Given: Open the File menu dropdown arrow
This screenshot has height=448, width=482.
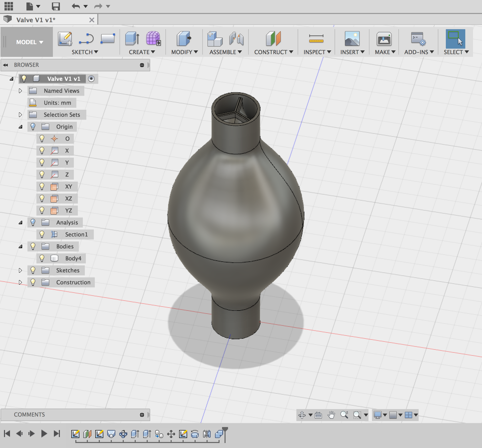Looking at the screenshot, I should coord(38,6).
